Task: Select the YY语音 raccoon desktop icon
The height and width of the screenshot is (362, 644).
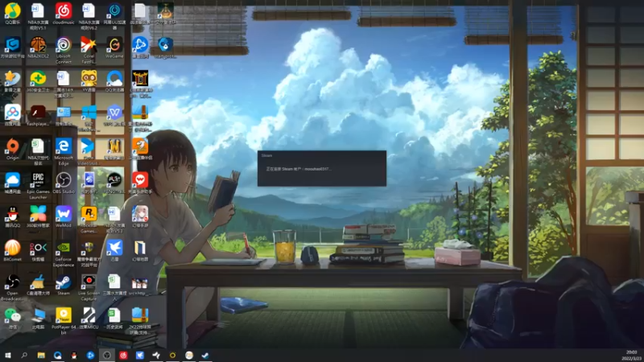Action: (89, 80)
